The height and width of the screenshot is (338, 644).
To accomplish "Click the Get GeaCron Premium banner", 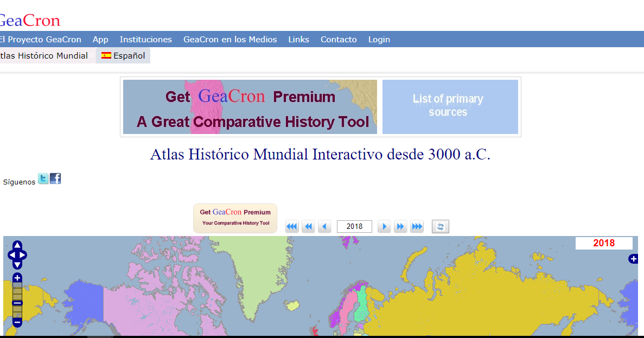I will tap(250, 106).
